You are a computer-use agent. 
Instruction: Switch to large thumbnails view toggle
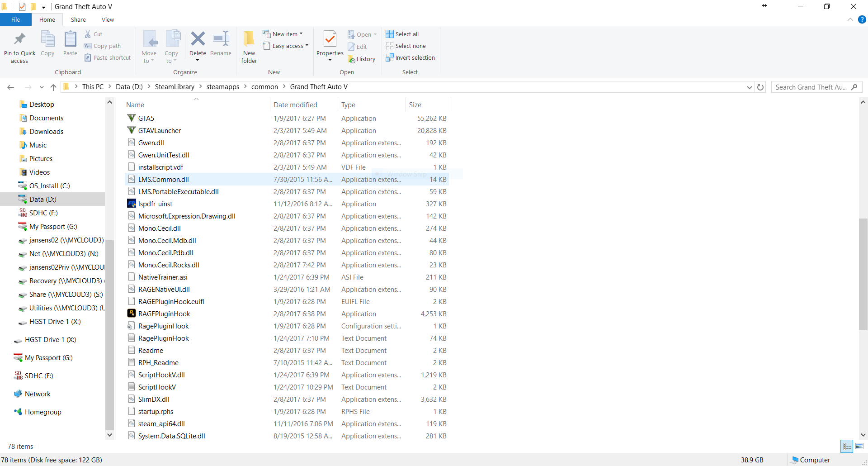click(859, 447)
